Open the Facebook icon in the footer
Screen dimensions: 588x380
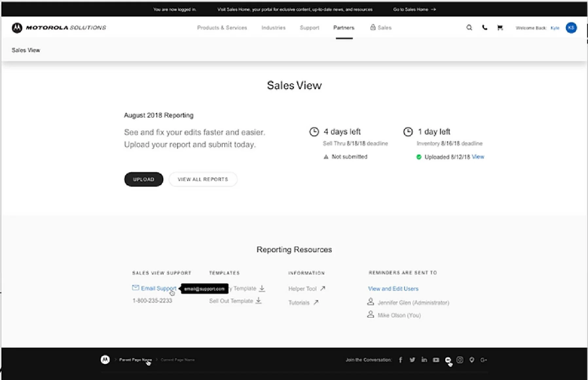(400, 360)
